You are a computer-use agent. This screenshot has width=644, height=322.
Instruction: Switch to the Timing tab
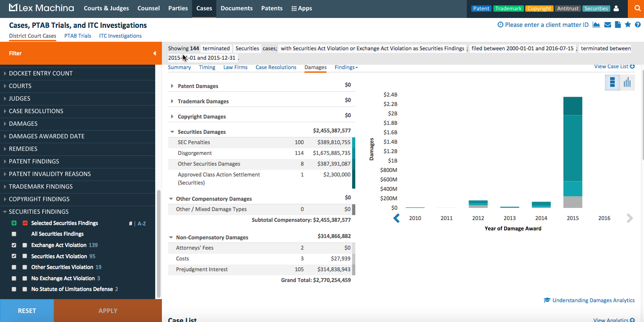(207, 67)
